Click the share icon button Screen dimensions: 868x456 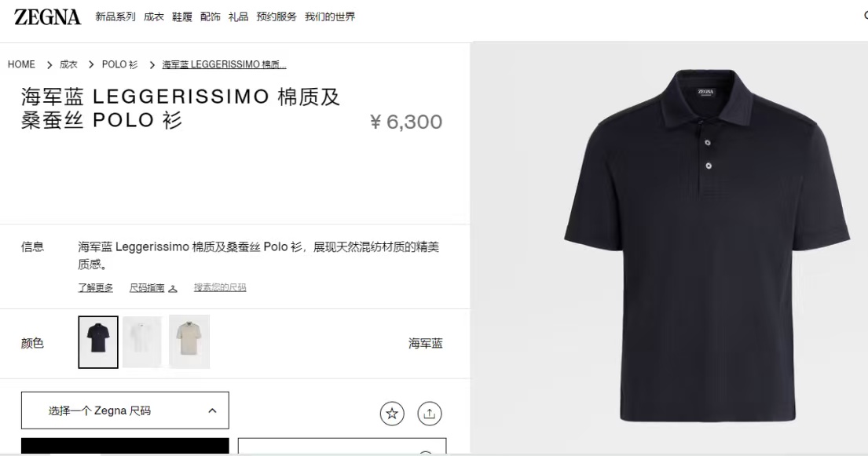tap(429, 414)
